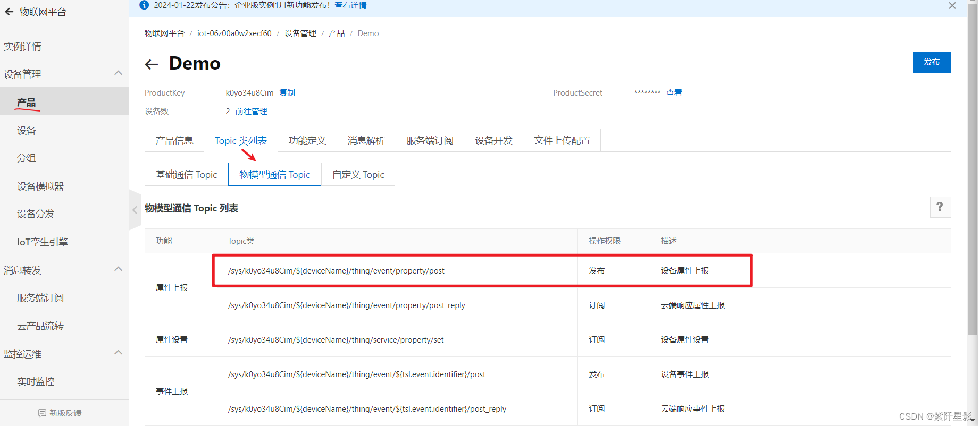The width and height of the screenshot is (980, 426).
Task: Click the 产品 breadcrumb
Action: click(x=337, y=33)
